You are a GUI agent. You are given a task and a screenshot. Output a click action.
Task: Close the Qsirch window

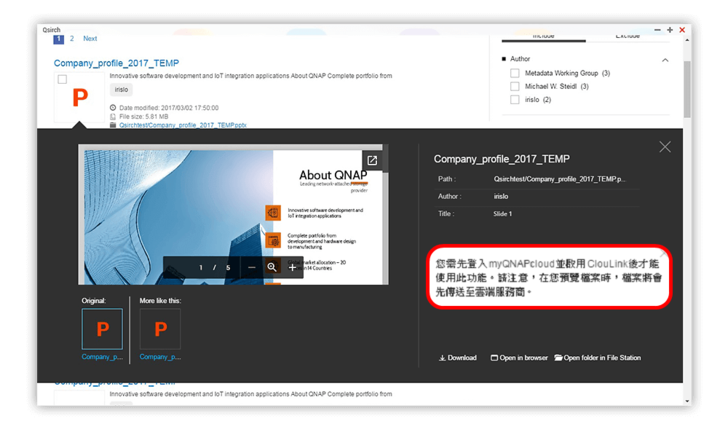(x=682, y=30)
